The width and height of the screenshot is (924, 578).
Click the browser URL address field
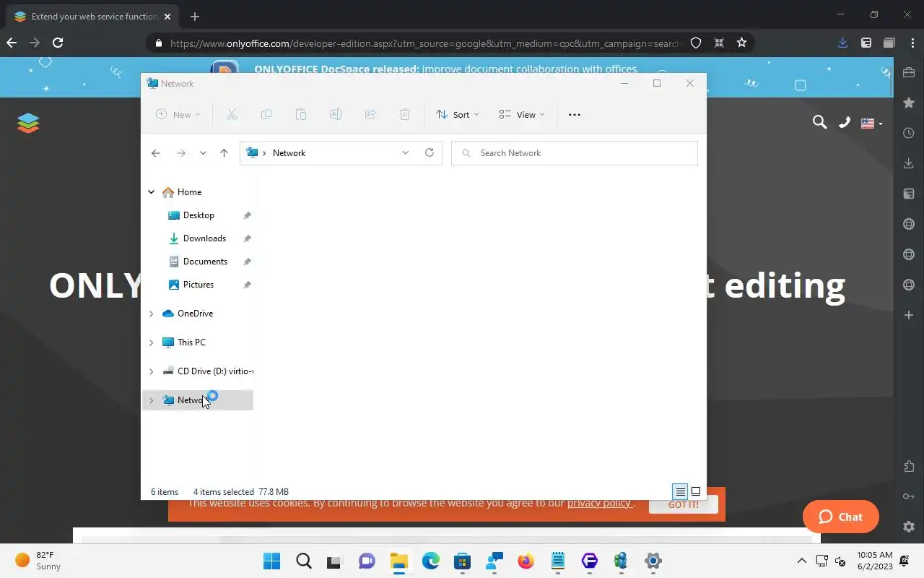426,43
